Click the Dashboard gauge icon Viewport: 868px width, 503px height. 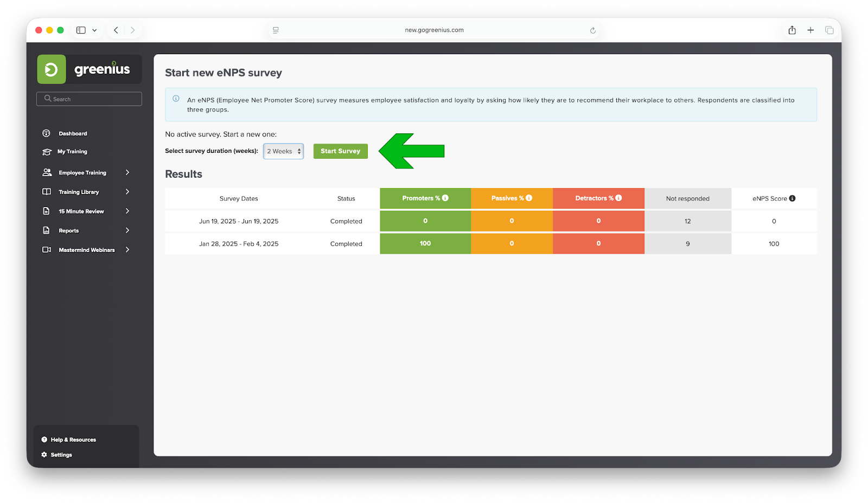(x=47, y=133)
